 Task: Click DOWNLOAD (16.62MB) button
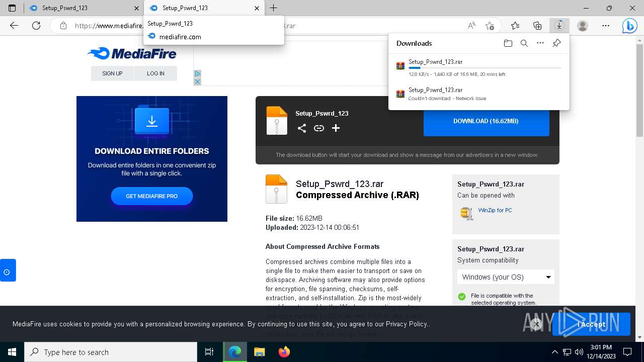coord(486,121)
